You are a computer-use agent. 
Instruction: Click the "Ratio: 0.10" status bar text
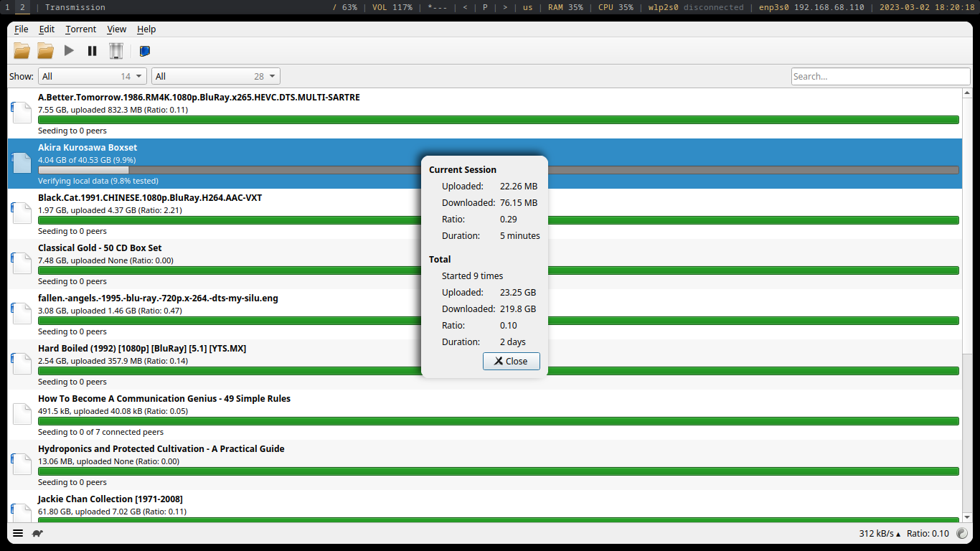click(x=928, y=533)
